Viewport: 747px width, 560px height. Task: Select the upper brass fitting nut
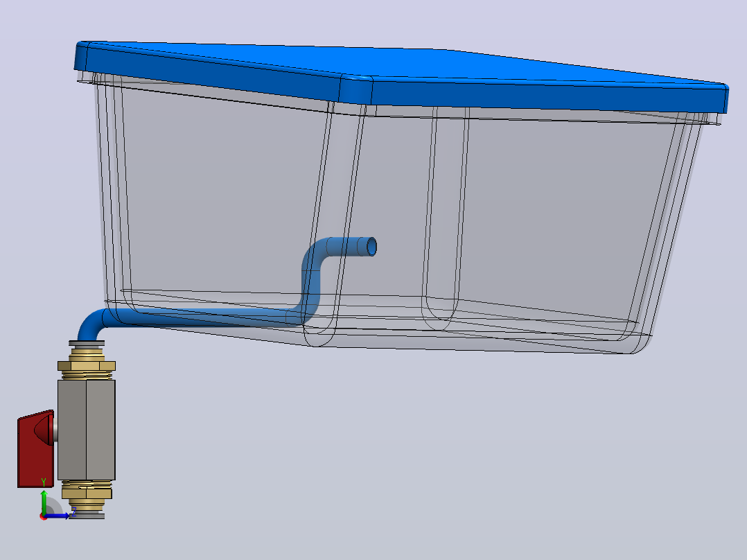tap(86, 365)
